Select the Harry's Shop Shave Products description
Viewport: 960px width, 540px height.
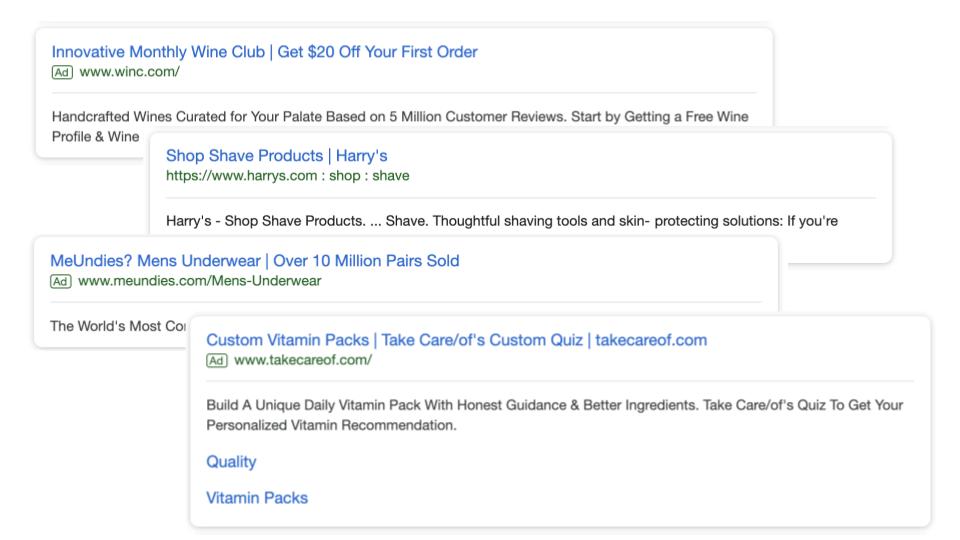coord(500,221)
